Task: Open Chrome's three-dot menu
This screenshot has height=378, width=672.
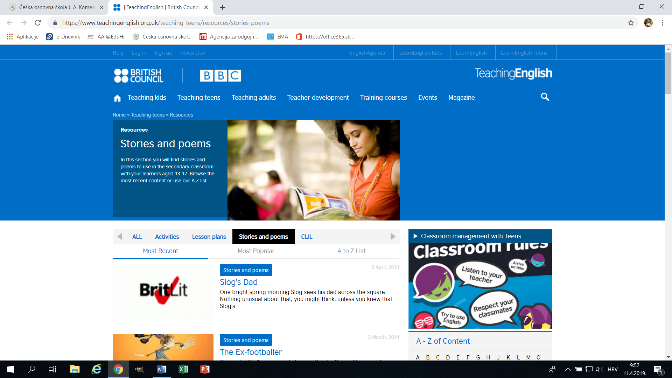Action: coord(662,23)
